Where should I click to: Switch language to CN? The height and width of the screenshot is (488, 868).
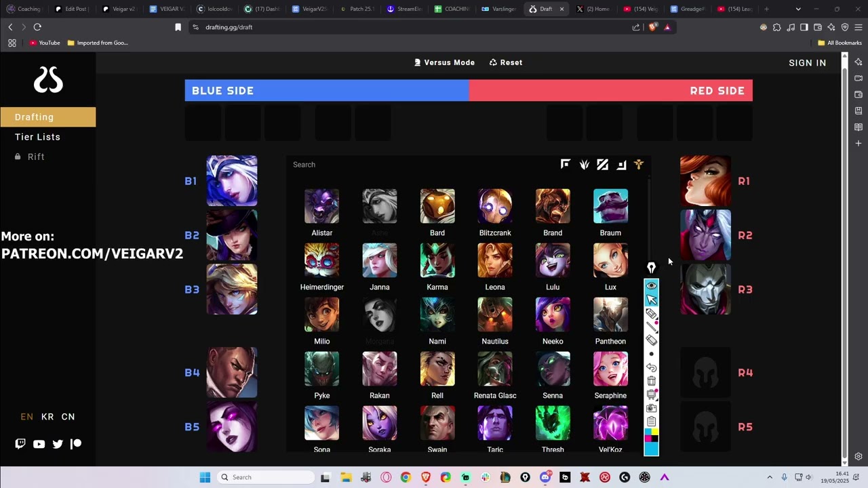click(x=68, y=417)
